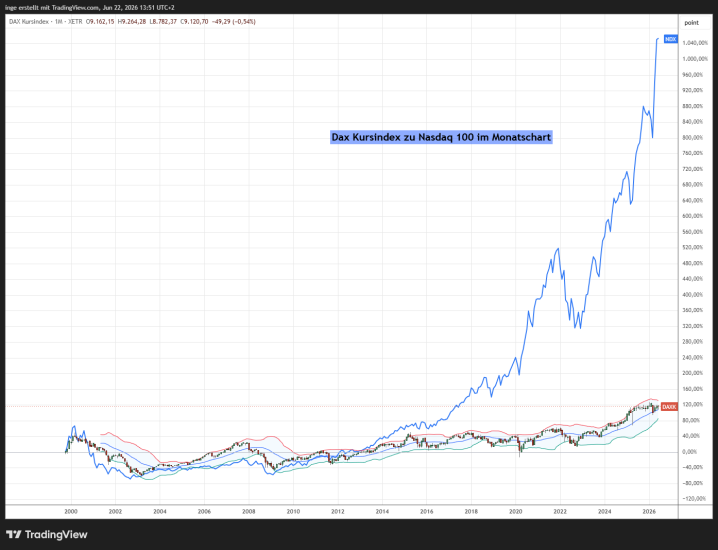Image resolution: width=718 pixels, height=550 pixels.
Task: Click the 0,00% price axis label
Action: coord(691,452)
